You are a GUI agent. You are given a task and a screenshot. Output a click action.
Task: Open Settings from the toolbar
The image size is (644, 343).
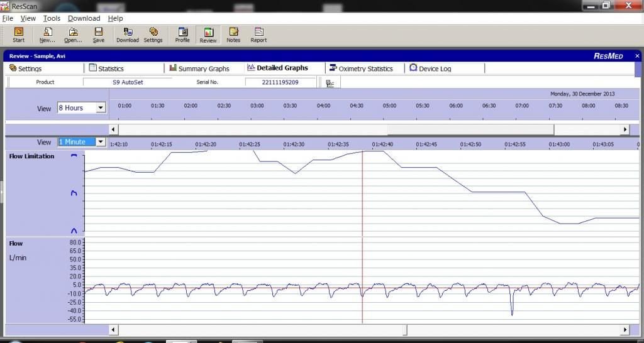(x=153, y=35)
